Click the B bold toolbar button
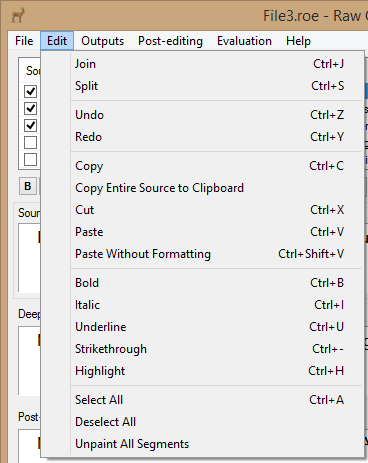 click(28, 186)
